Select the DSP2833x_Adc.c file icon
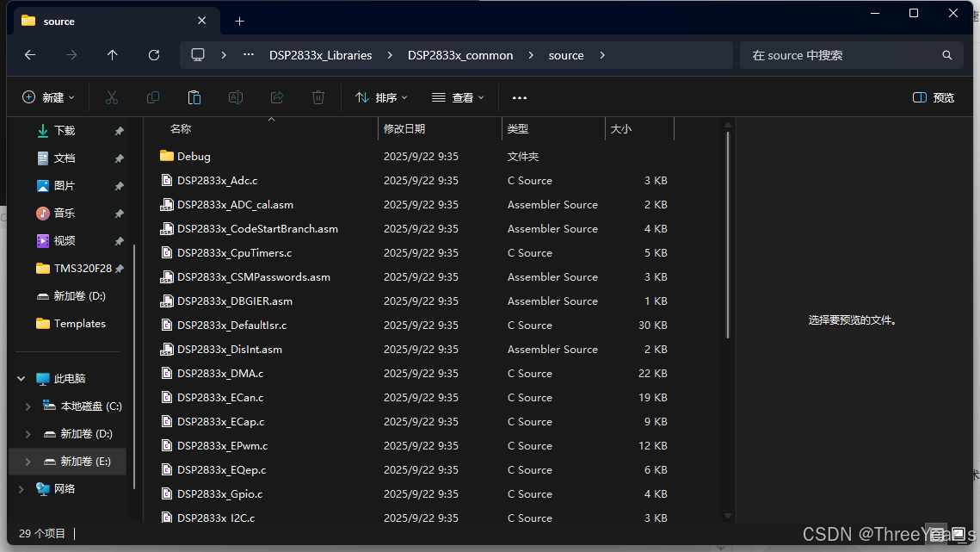Image resolution: width=980 pixels, height=552 pixels. click(166, 180)
